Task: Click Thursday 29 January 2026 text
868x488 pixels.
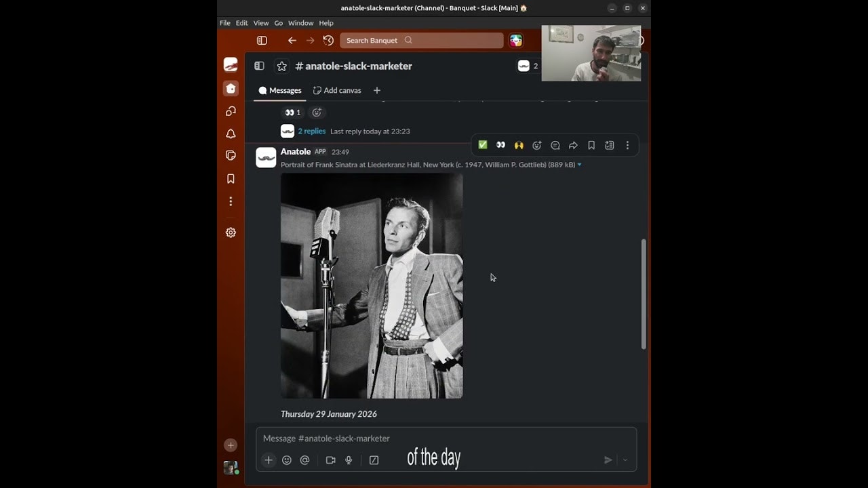Action: pyautogui.click(x=329, y=414)
